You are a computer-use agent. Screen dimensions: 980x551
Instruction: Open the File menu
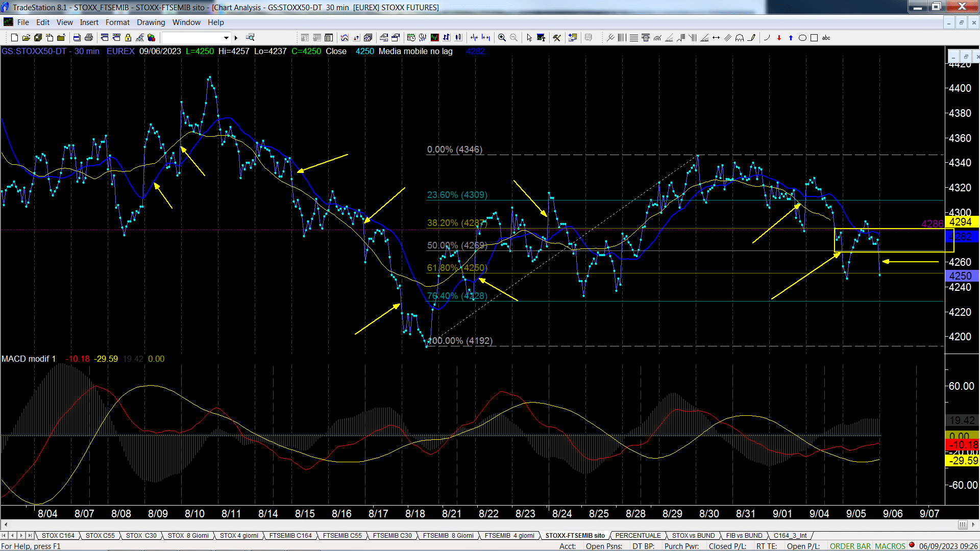(23, 22)
